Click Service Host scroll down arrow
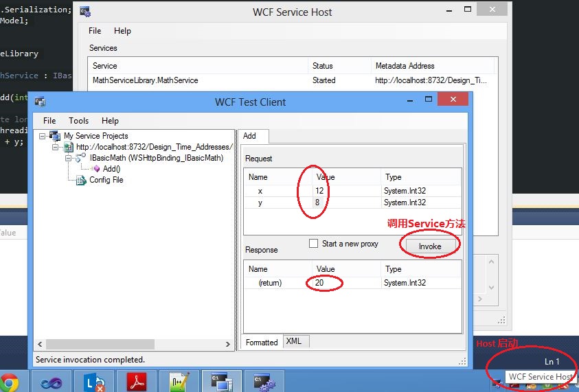 click(491, 287)
